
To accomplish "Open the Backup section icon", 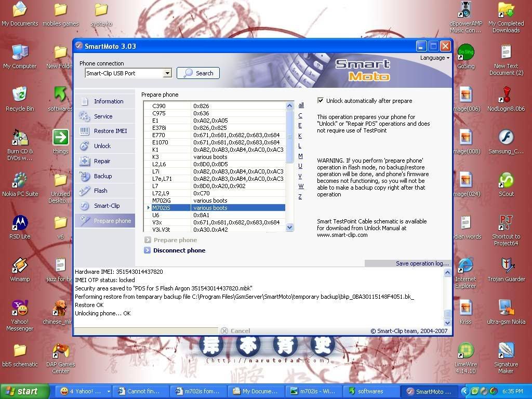I will pyautogui.click(x=85, y=176).
